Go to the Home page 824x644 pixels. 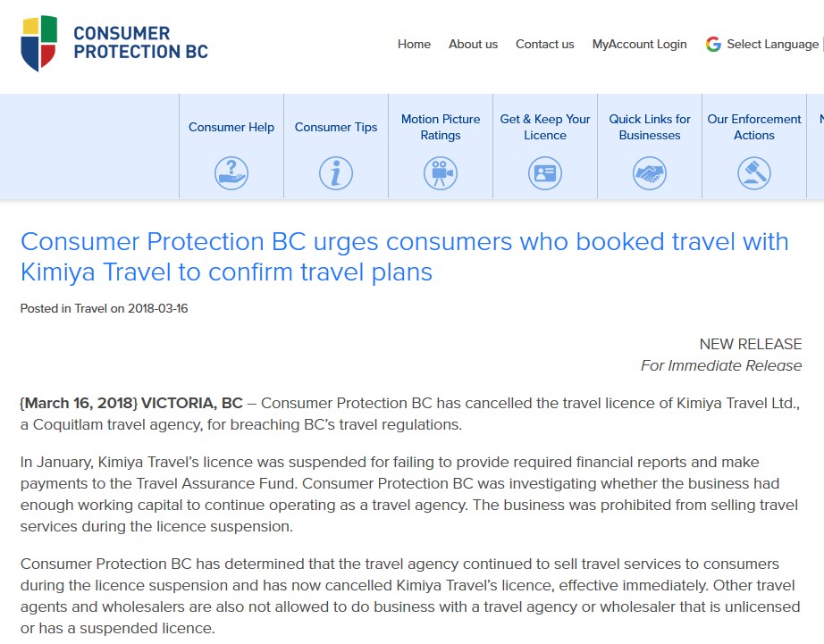tap(414, 44)
